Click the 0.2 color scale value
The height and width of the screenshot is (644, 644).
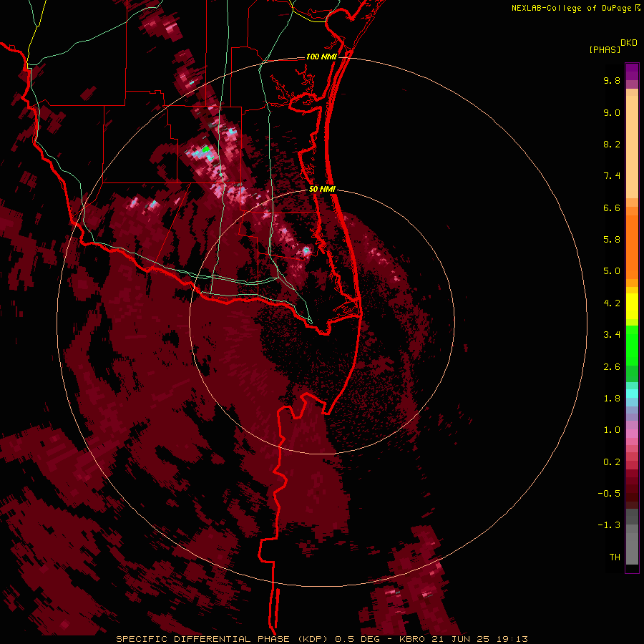[x=612, y=462]
